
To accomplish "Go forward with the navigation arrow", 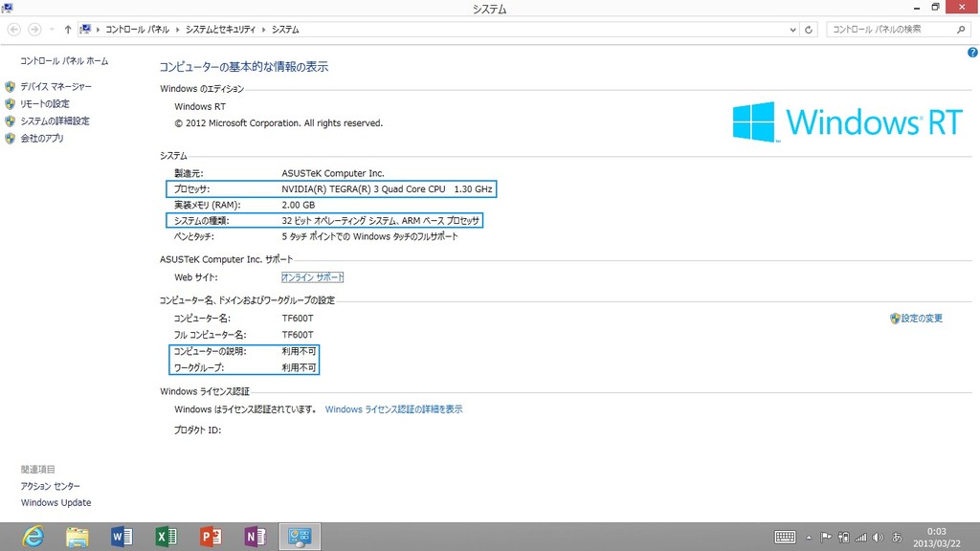I will point(35,30).
